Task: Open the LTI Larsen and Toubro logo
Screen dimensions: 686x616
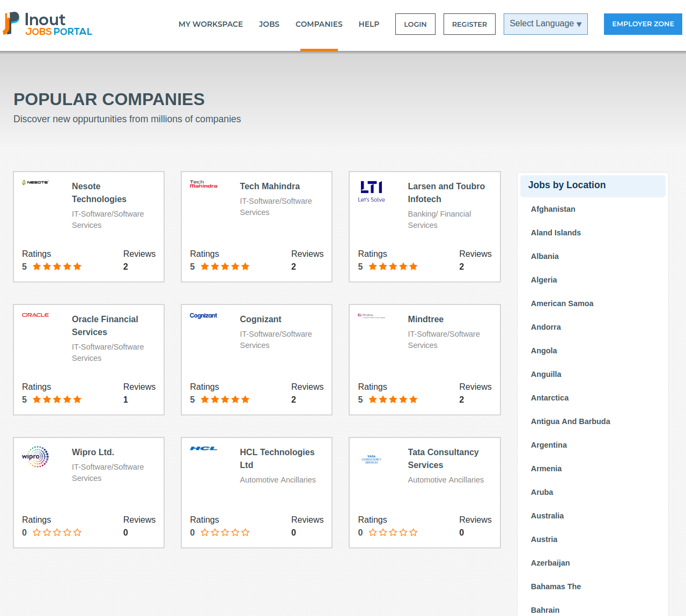Action: pos(372,190)
